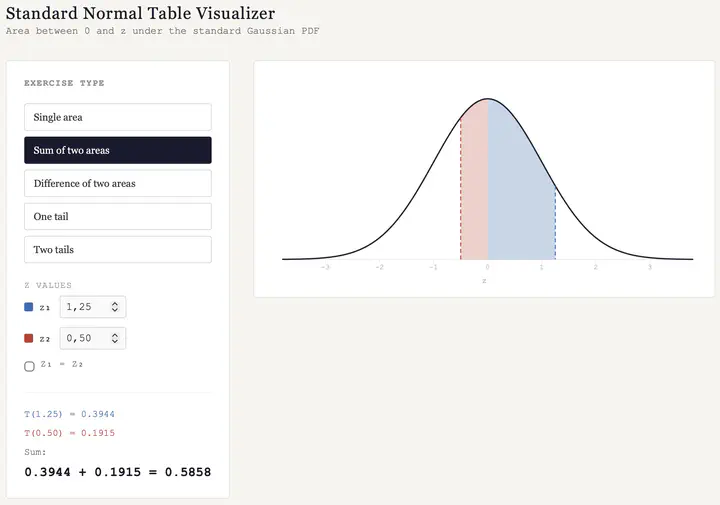
Task: Click the z₁ stepper arrows
Action: [x=115, y=307]
